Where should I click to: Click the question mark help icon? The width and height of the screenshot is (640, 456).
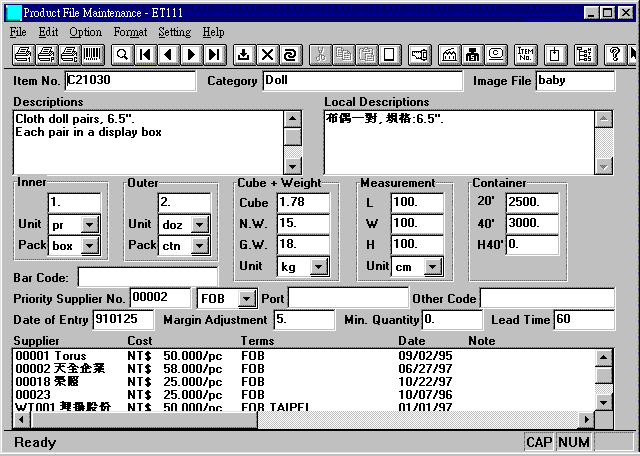coord(614,54)
